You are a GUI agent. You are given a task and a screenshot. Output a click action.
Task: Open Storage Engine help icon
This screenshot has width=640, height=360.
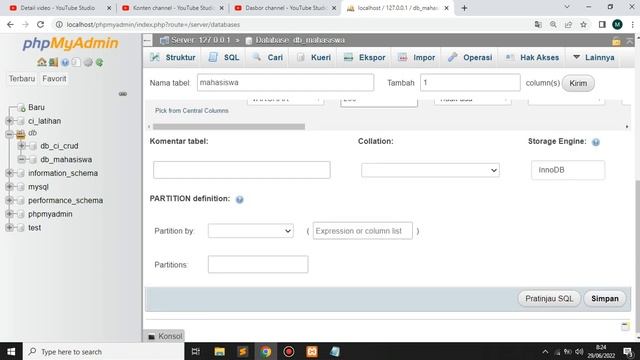point(596,142)
